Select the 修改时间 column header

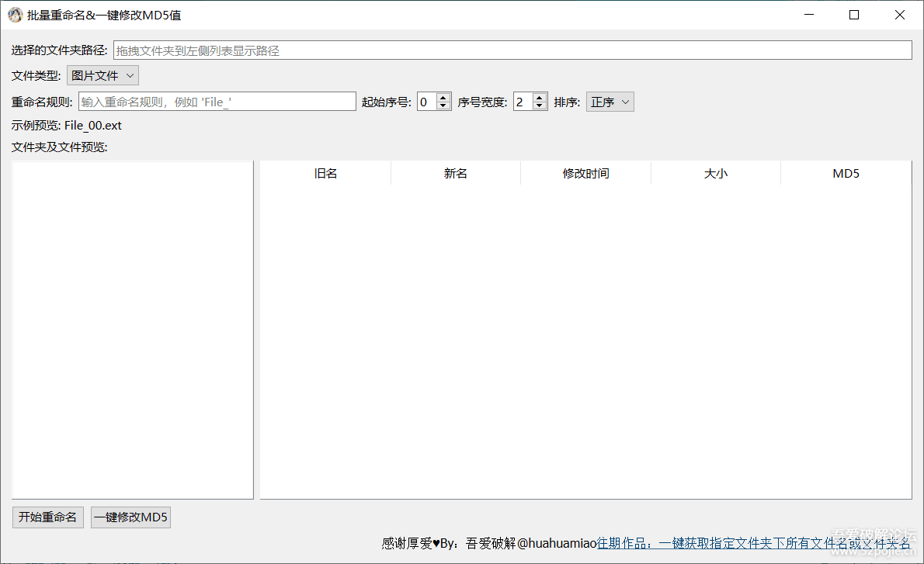pyautogui.click(x=585, y=174)
